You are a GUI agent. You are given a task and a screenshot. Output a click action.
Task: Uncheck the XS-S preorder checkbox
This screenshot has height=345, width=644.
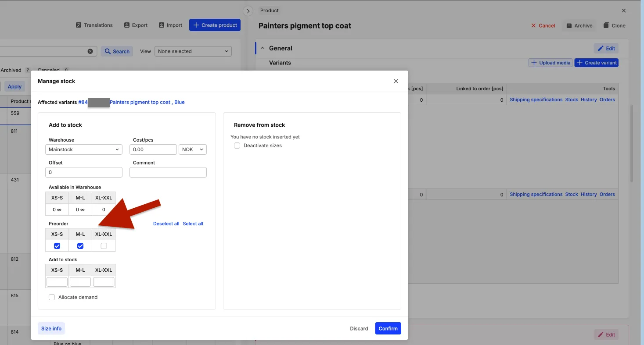click(57, 246)
